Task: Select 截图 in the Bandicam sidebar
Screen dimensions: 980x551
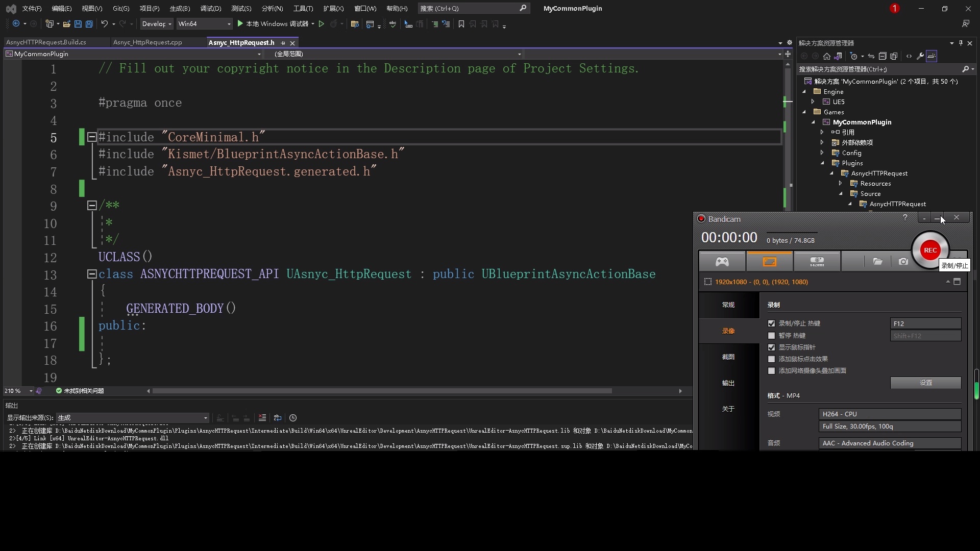Action: tap(728, 357)
